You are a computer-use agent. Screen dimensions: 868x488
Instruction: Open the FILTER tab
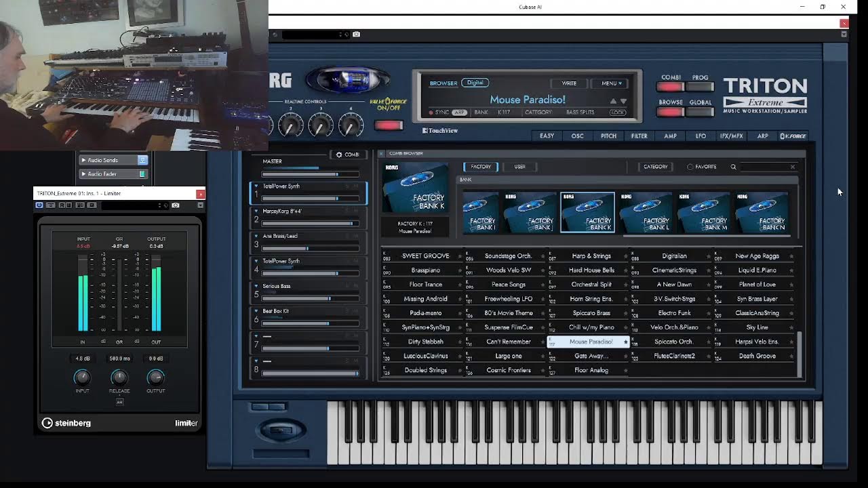[639, 136]
